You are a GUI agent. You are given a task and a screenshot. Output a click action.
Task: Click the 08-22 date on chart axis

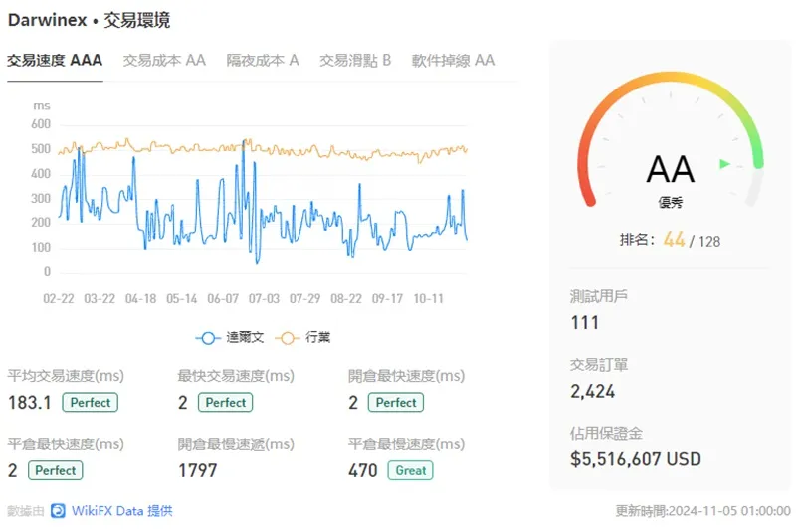(x=346, y=298)
